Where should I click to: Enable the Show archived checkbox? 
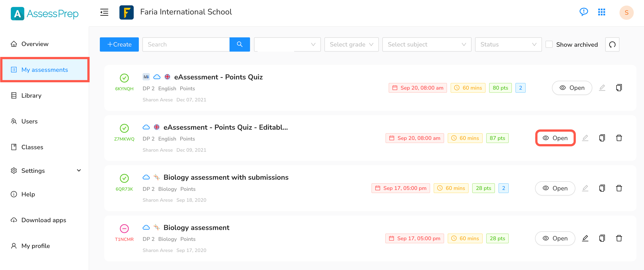click(x=549, y=44)
